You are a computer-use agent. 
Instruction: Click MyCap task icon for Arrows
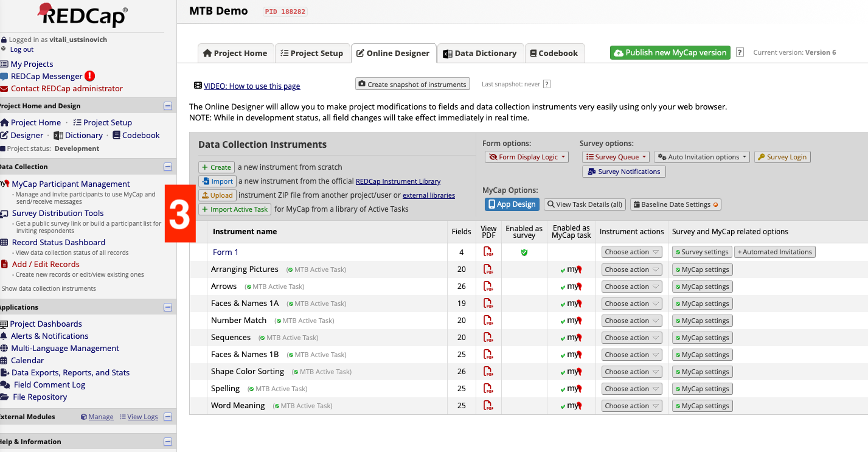coord(571,287)
